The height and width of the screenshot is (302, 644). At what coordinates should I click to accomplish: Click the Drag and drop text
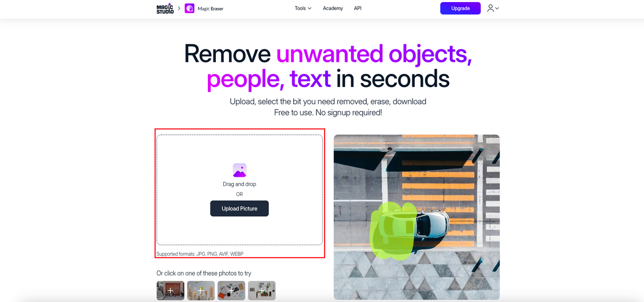pyautogui.click(x=239, y=184)
